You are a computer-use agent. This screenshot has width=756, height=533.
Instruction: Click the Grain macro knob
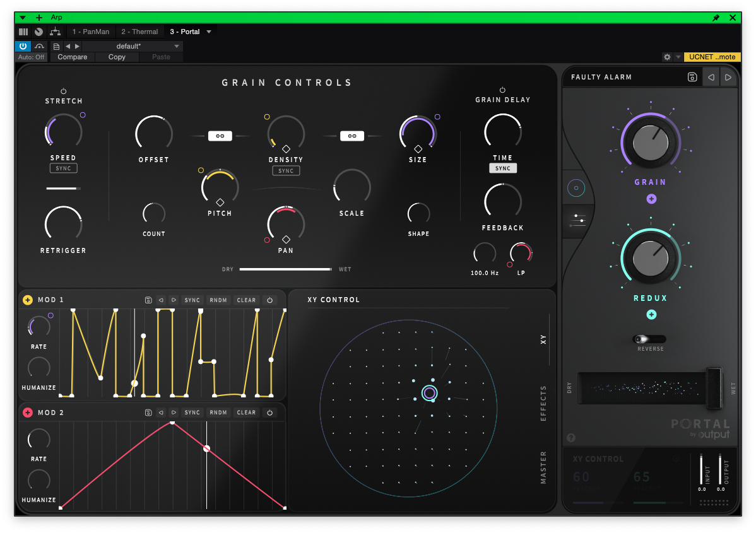651,143
